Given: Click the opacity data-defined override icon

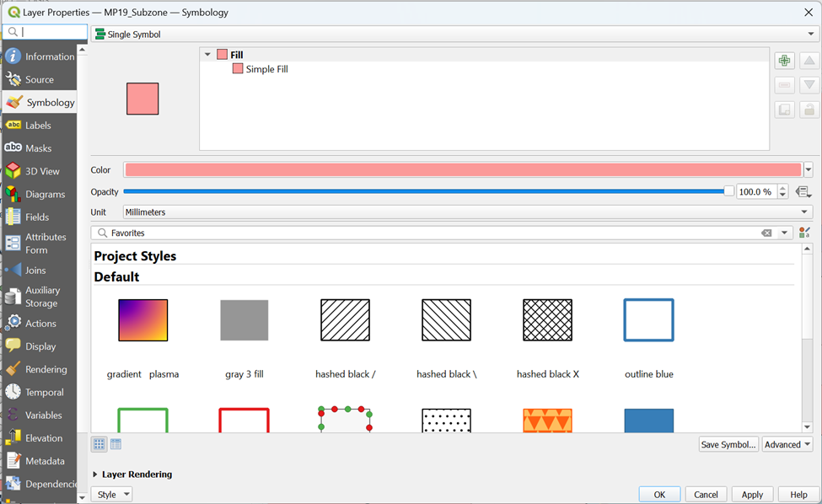Looking at the screenshot, I should coord(803,192).
